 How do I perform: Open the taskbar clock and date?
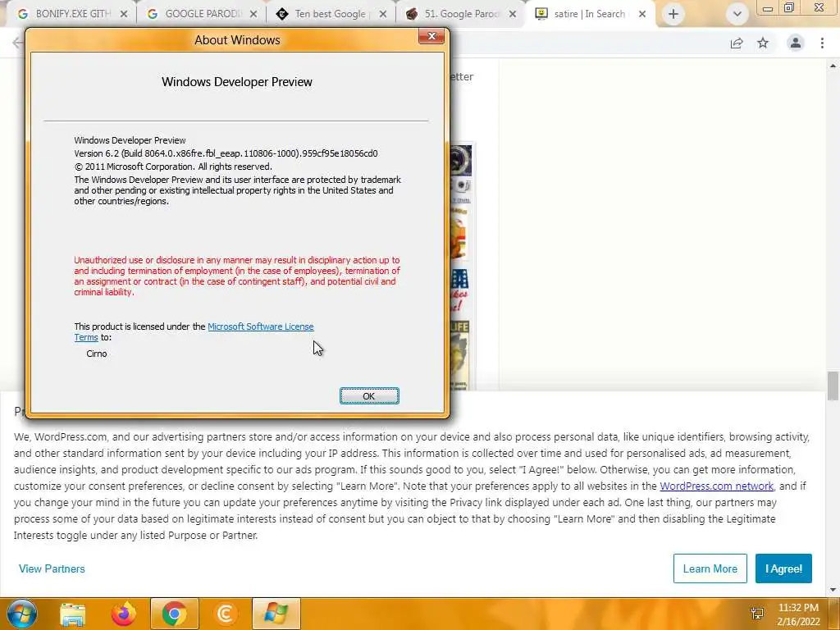coord(798,614)
